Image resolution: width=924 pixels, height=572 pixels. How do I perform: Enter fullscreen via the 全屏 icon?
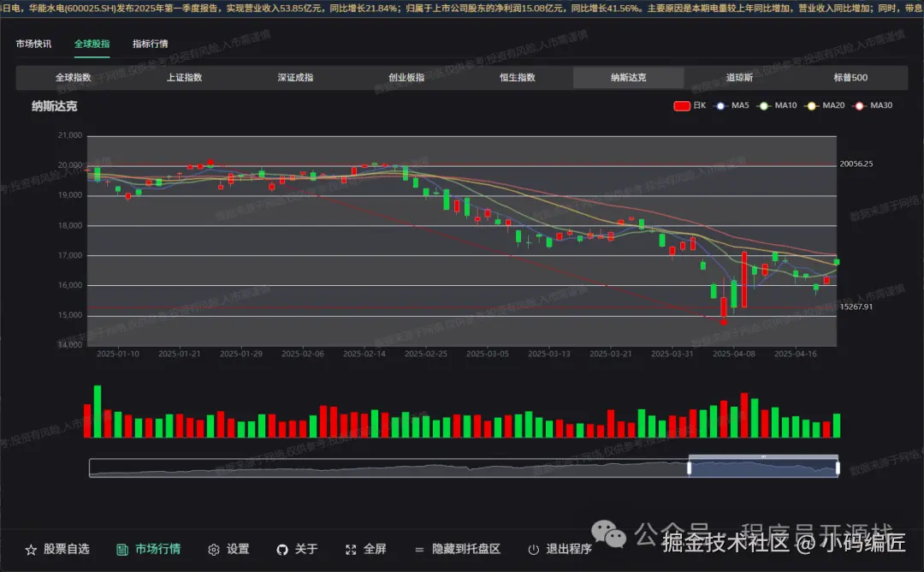click(349, 549)
